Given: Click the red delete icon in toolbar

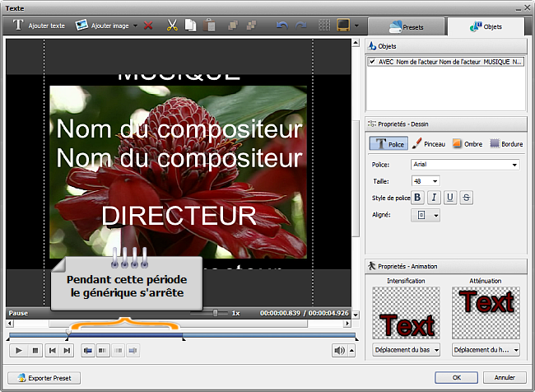Looking at the screenshot, I should pyautogui.click(x=148, y=26).
